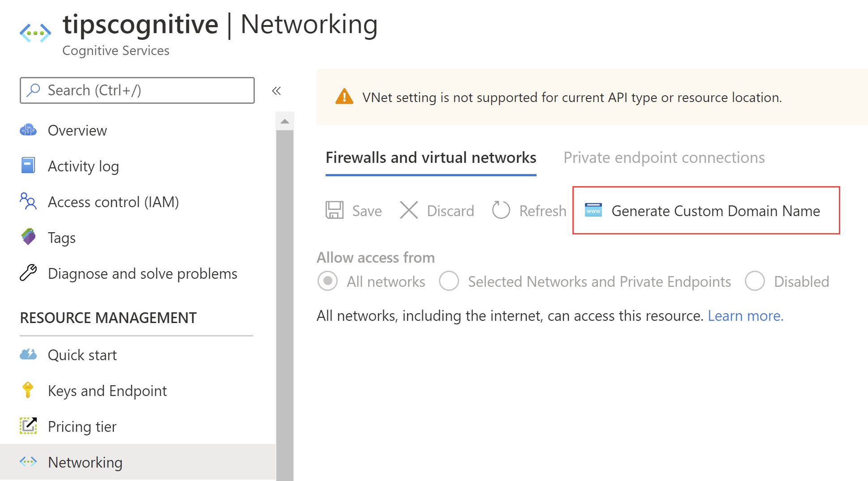Click the Refresh circular arrow icon

point(501,210)
